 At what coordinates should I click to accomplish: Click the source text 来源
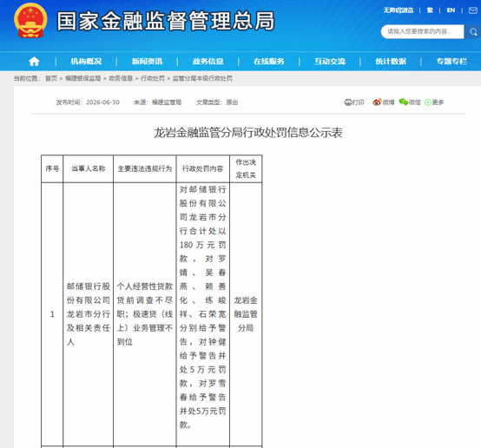click(157, 102)
